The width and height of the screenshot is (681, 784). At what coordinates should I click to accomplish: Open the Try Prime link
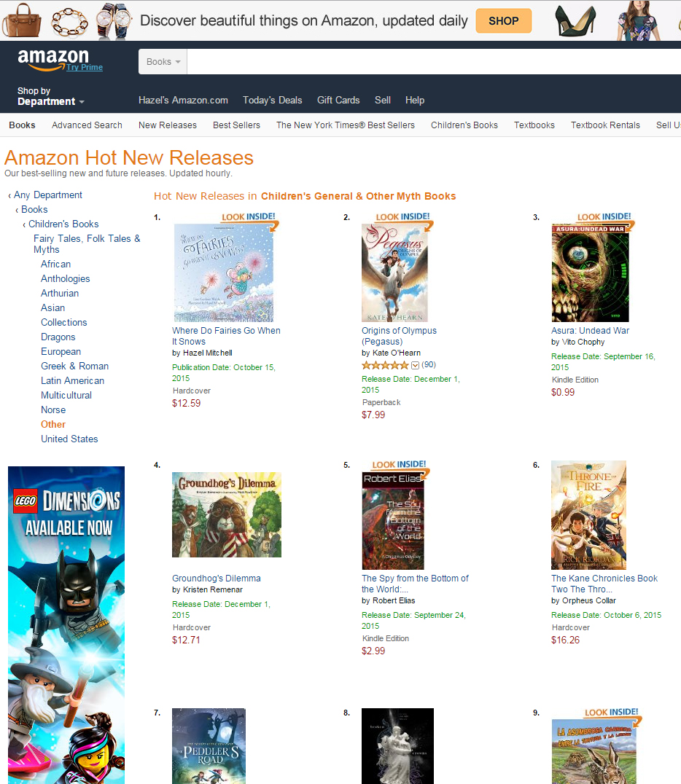point(85,68)
